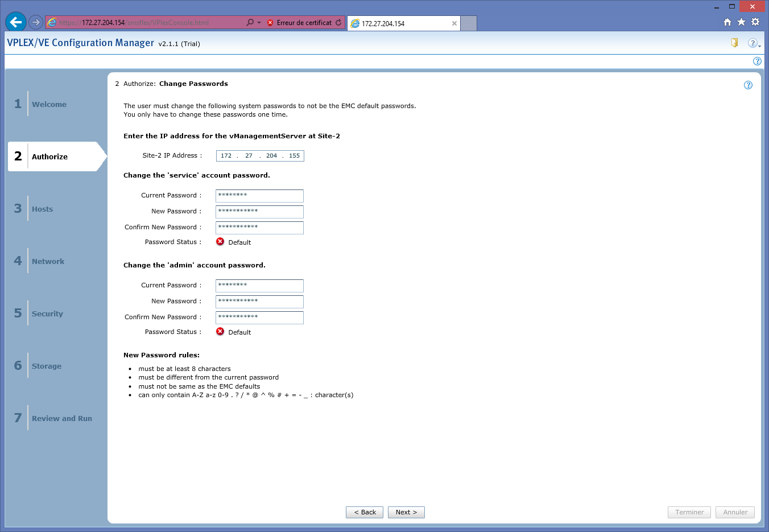This screenshot has height=532, width=769.
Task: Open the browser settings gear icon
Action: 755,22
